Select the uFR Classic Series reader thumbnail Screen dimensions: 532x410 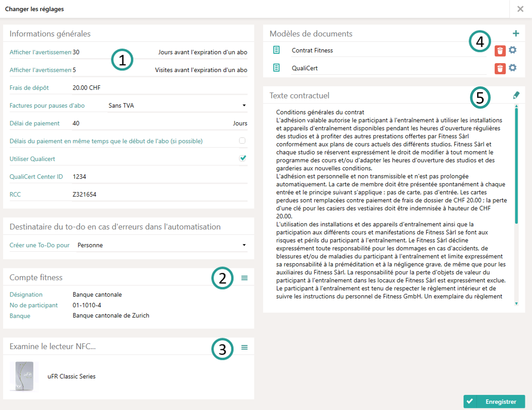point(24,376)
